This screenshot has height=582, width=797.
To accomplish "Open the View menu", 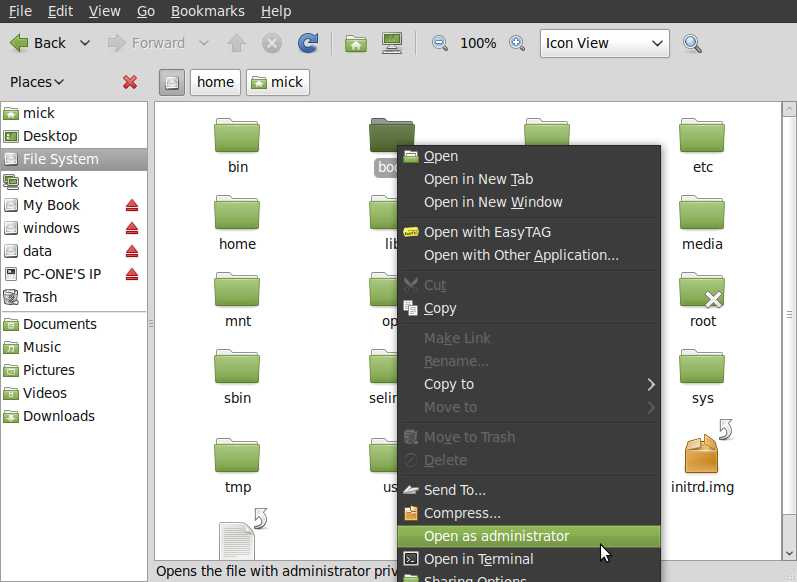I will pyautogui.click(x=104, y=11).
